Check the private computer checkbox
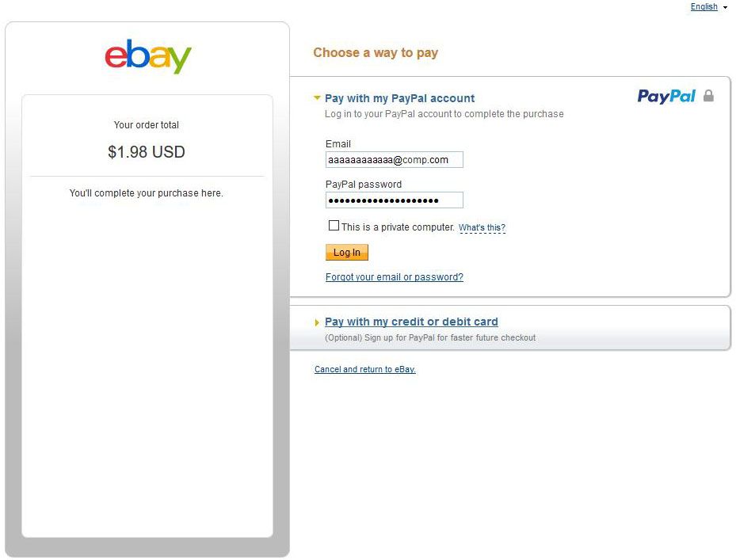 click(334, 226)
